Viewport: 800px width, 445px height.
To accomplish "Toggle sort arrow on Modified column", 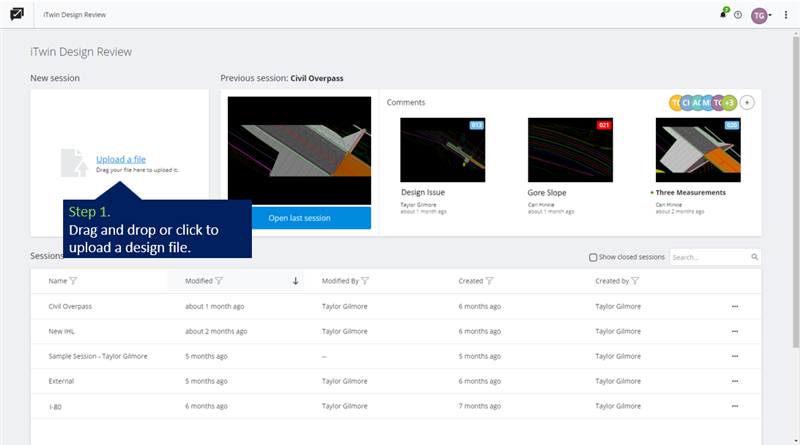I will 295,281.
